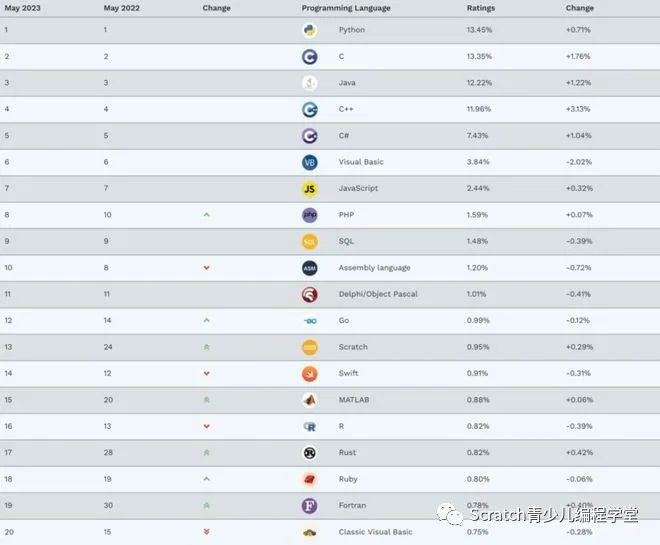Click the Visual Basic VB icon
660x545 pixels.
pos(310,162)
